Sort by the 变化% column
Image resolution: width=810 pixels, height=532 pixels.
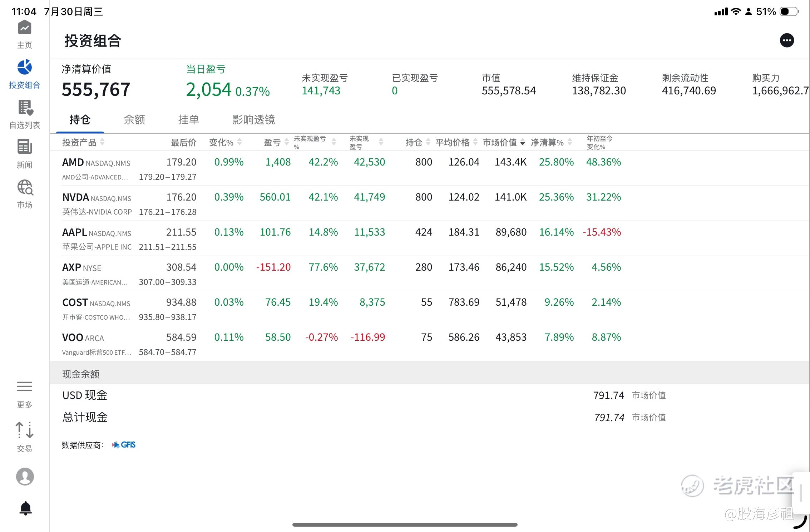225,142
